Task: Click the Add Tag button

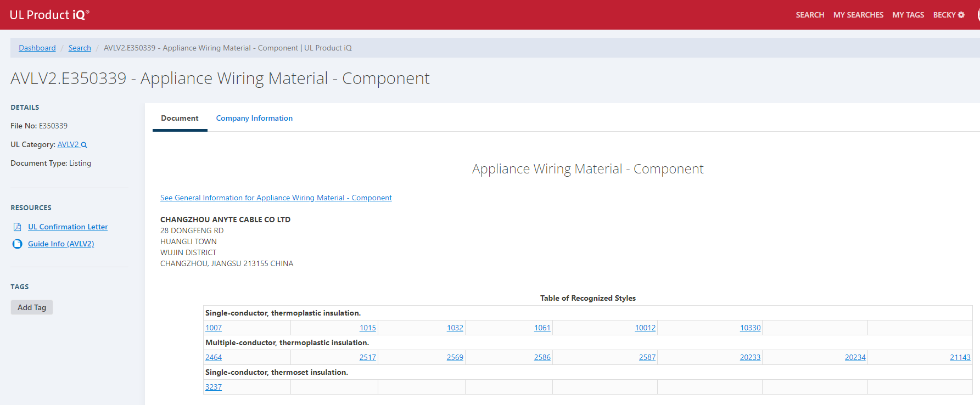Action: pyautogui.click(x=32, y=307)
